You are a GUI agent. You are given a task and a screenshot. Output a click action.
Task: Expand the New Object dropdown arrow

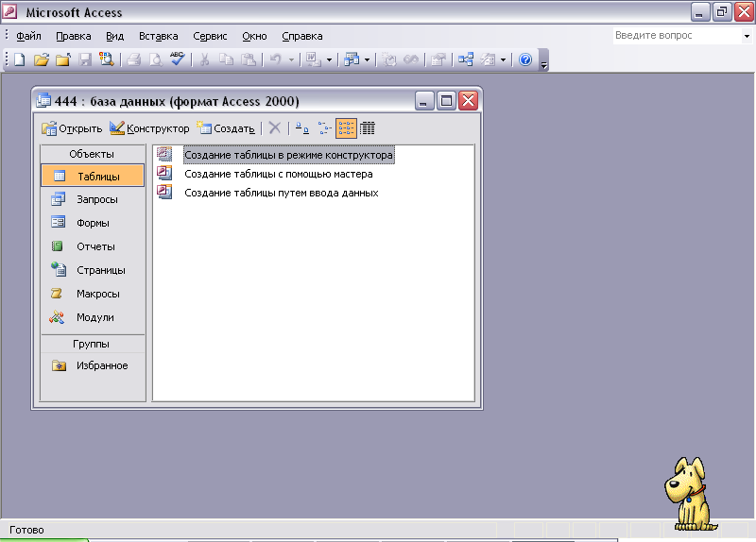[503, 60]
